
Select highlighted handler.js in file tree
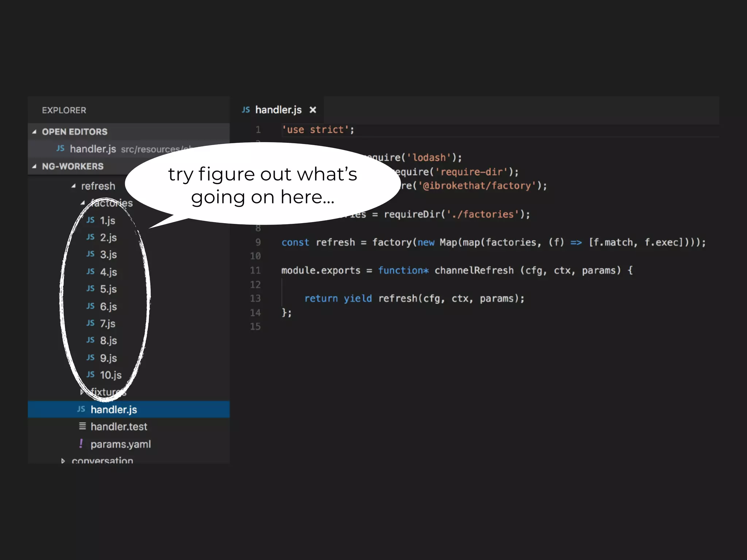pos(113,409)
